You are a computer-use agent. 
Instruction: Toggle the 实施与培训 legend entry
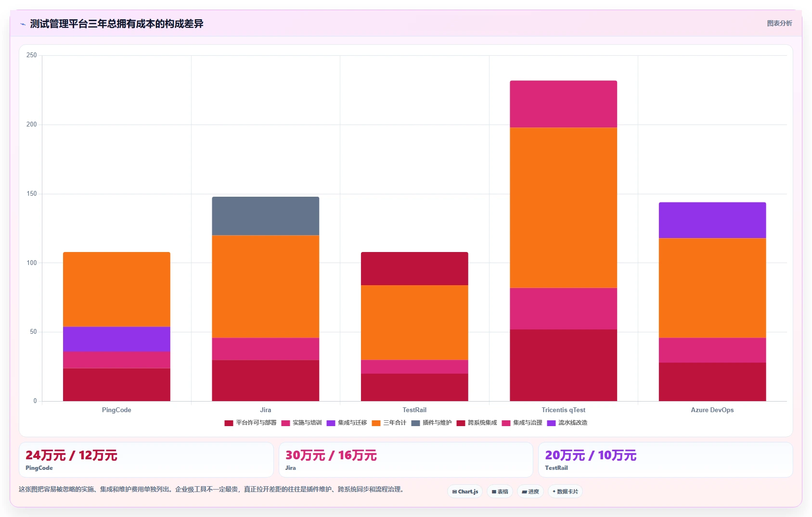tap(301, 423)
